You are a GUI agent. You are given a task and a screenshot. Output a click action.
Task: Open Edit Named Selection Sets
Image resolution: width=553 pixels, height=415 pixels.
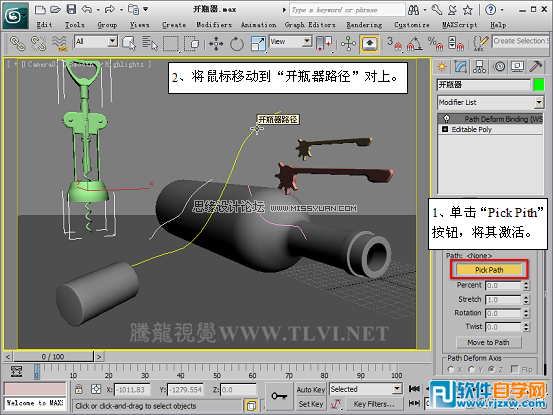pos(480,44)
